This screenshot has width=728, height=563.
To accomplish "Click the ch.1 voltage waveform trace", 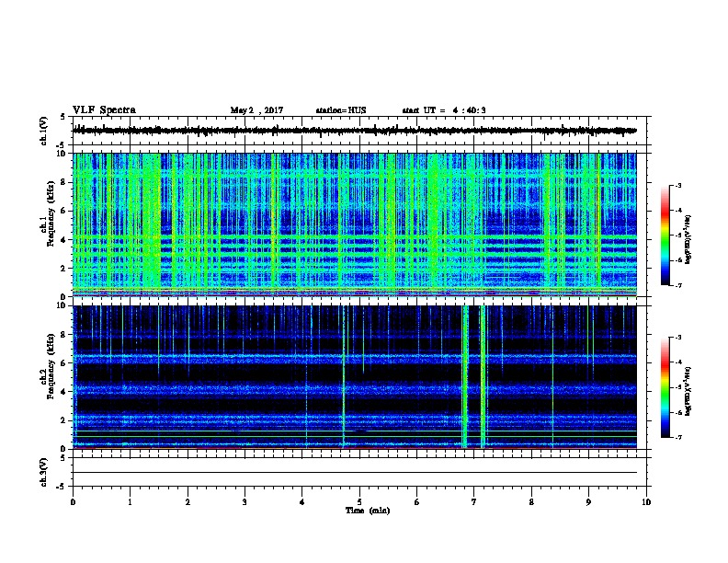I will tap(355, 131).
